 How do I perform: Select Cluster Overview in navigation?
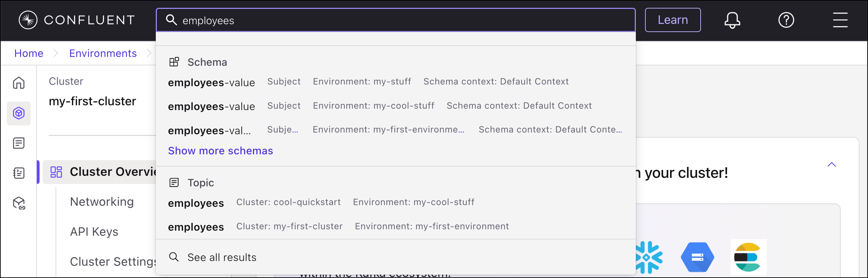[x=102, y=172]
